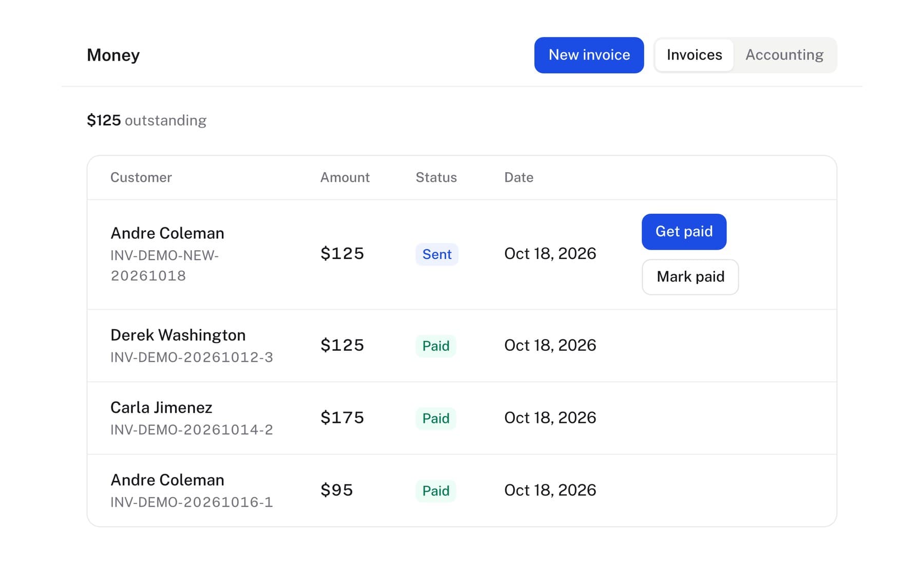The height and width of the screenshot is (578, 924).
Task: Click the Status column header
Action: point(436,178)
